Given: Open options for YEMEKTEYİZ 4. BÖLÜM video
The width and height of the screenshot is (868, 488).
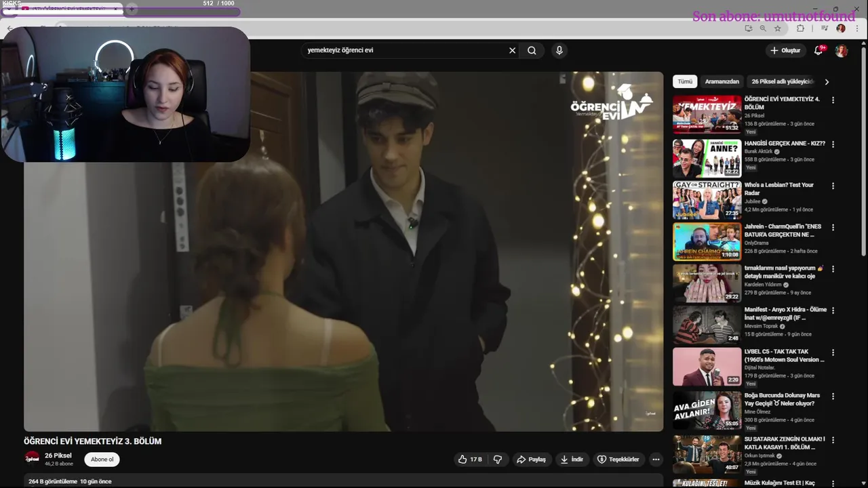Looking at the screenshot, I should [833, 100].
